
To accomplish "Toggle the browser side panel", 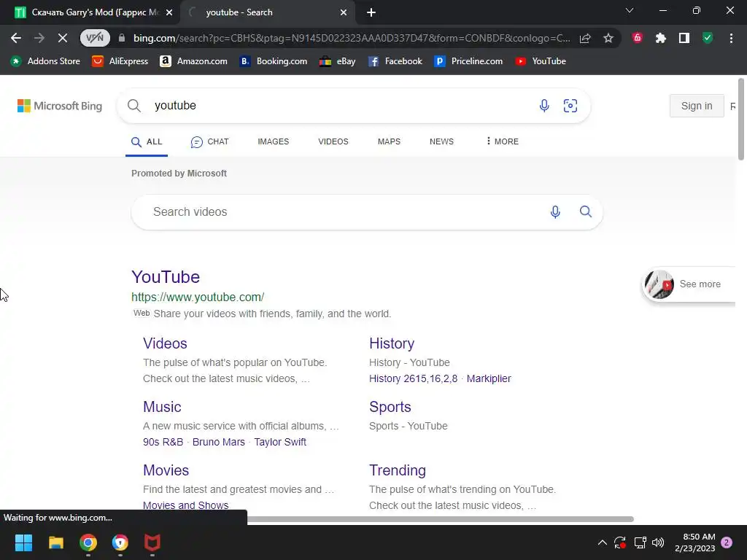I will 684,38.
